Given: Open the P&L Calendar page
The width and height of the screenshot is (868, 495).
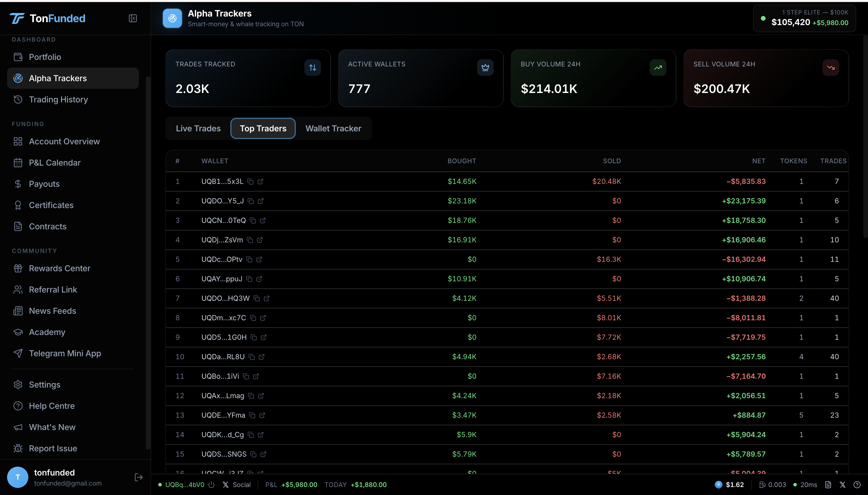Looking at the screenshot, I should pyautogui.click(x=73, y=163).
